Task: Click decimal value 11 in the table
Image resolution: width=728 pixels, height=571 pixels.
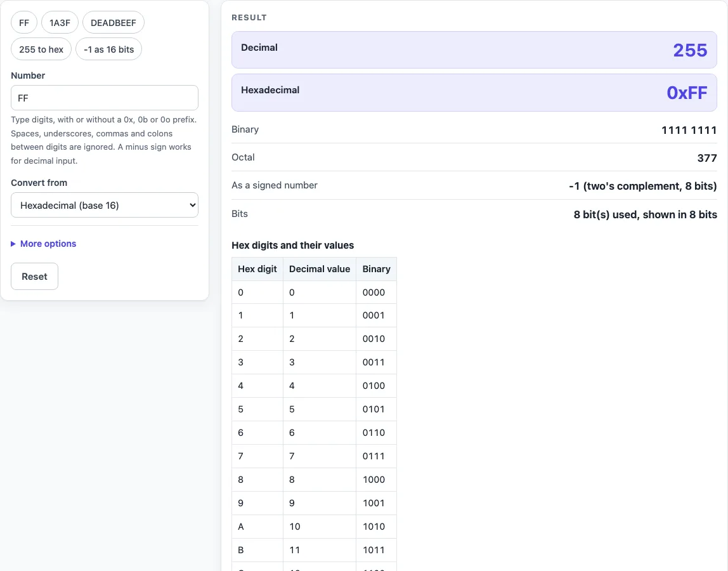Action: (320, 550)
